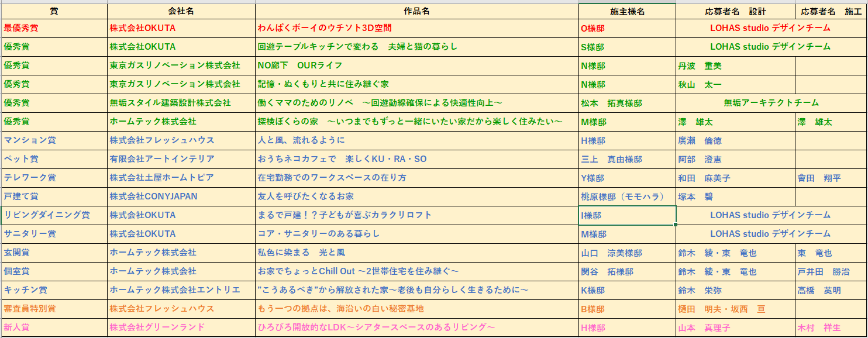
Task: Select builder 戸井田 勝治 cell
Action: point(831,271)
